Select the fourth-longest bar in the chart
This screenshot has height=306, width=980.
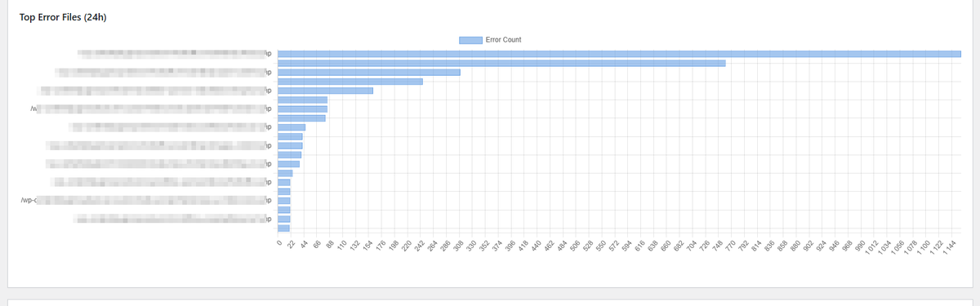click(350, 81)
